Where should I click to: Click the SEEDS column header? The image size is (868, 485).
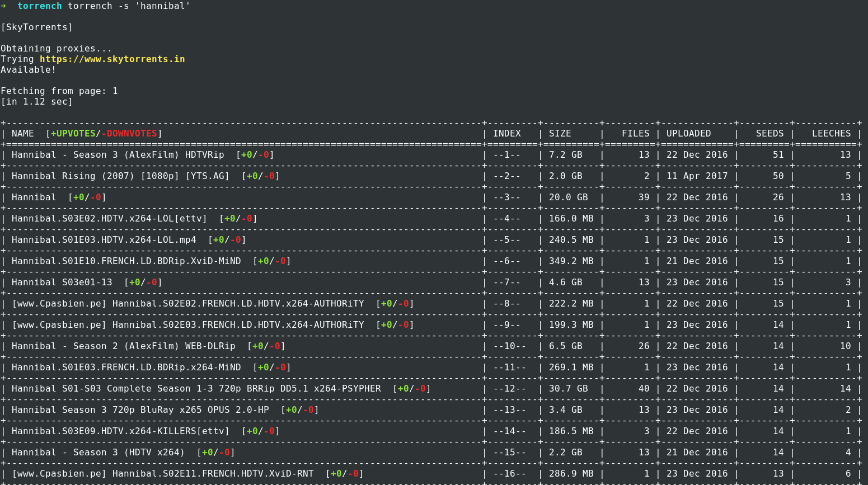click(x=770, y=133)
